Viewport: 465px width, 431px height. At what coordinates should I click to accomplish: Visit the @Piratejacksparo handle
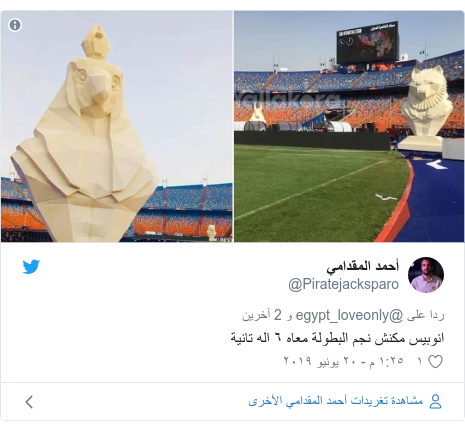pyautogui.click(x=344, y=284)
